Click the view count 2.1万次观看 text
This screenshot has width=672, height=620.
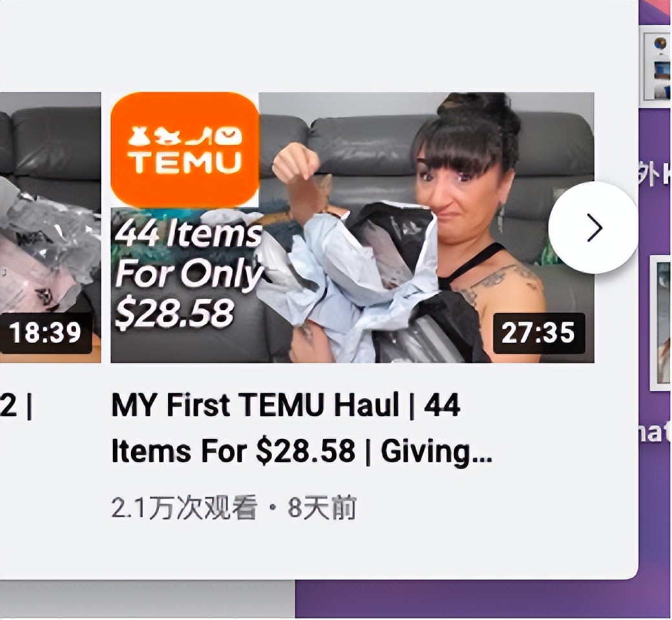click(x=184, y=508)
